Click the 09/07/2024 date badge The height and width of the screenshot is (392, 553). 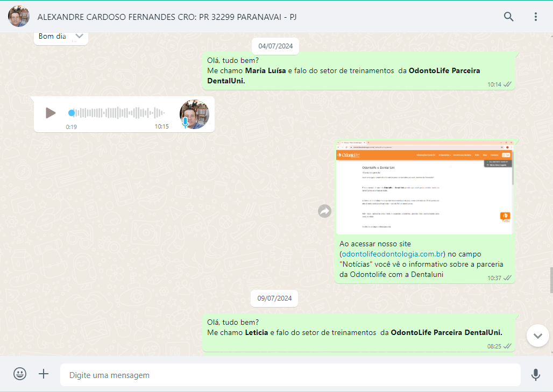point(274,298)
